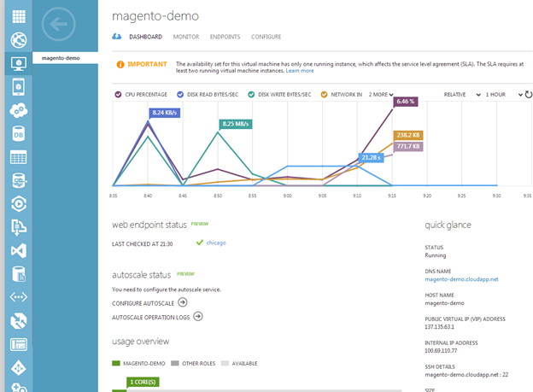Open Visual Studio Online sidebar icon
The height and width of the screenshot is (392, 533).
tap(16, 251)
